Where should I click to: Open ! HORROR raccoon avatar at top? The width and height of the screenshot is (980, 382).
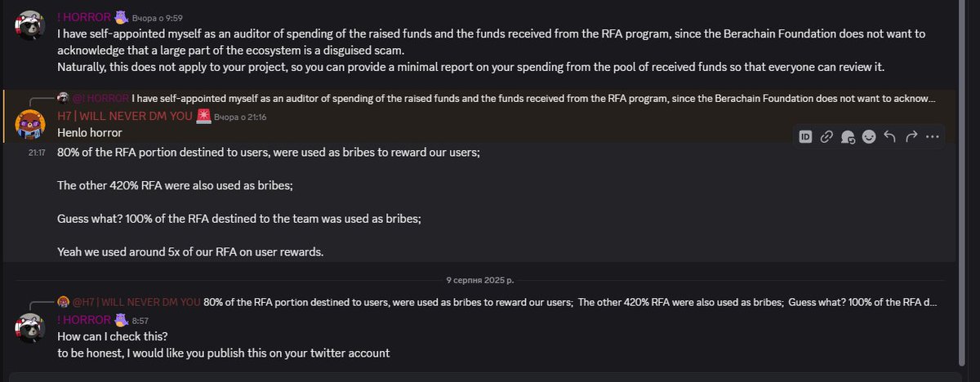pyautogui.click(x=30, y=26)
